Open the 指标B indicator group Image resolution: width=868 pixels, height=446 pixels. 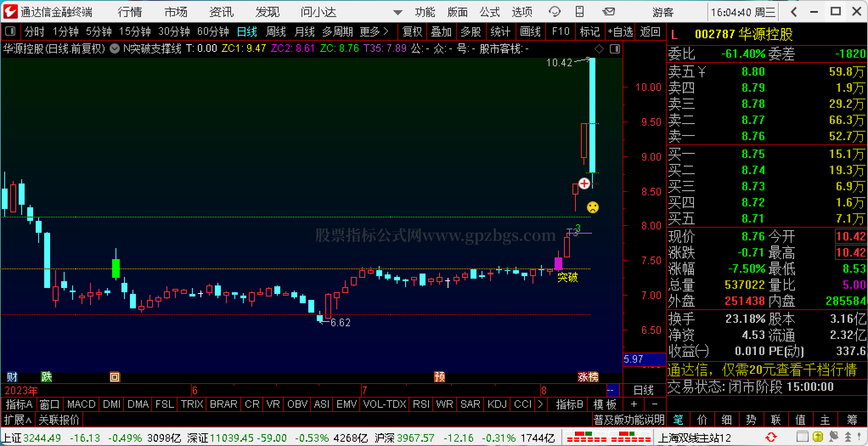coord(569,404)
